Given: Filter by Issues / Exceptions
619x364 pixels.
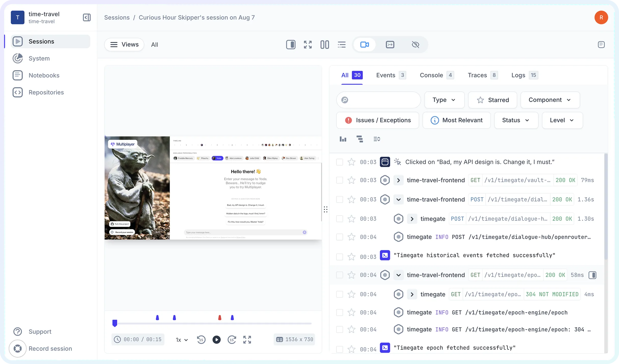Looking at the screenshot, I should pyautogui.click(x=377, y=120).
